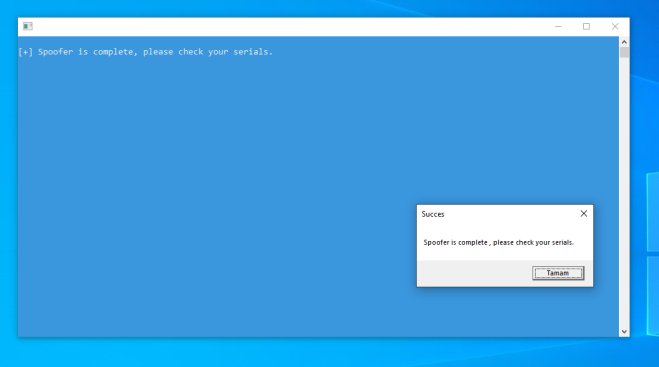Click the console scrollbar up arrow

(x=624, y=42)
